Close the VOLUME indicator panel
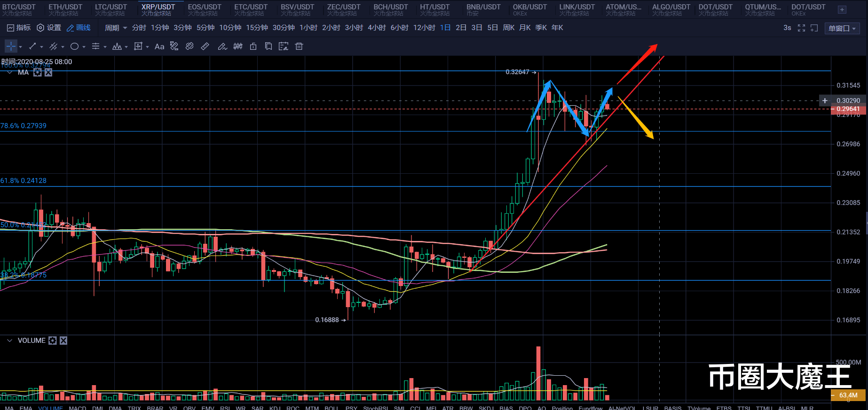 pos(63,340)
